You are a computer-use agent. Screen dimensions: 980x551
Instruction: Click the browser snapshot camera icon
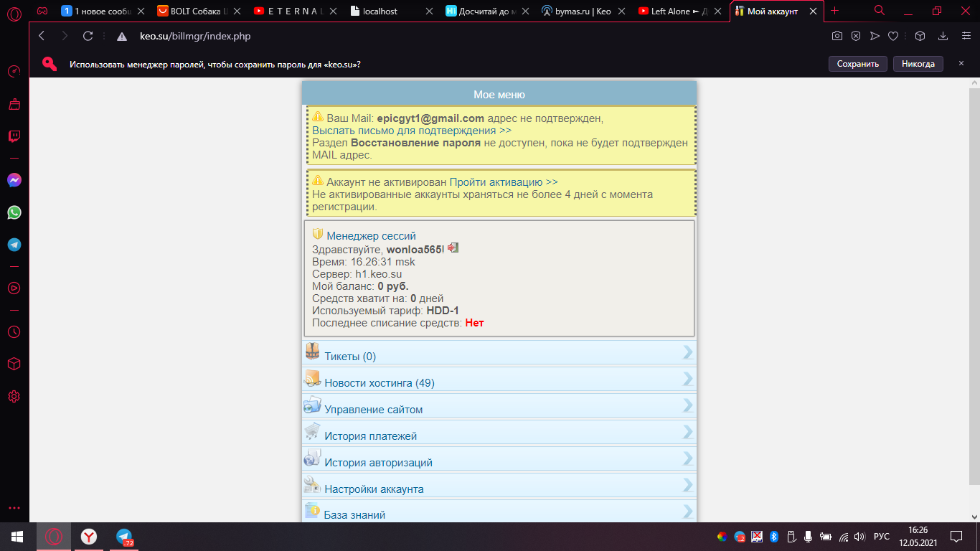point(837,36)
